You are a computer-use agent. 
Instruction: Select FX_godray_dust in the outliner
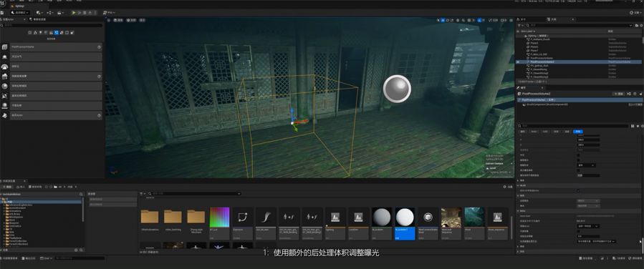tap(539, 66)
